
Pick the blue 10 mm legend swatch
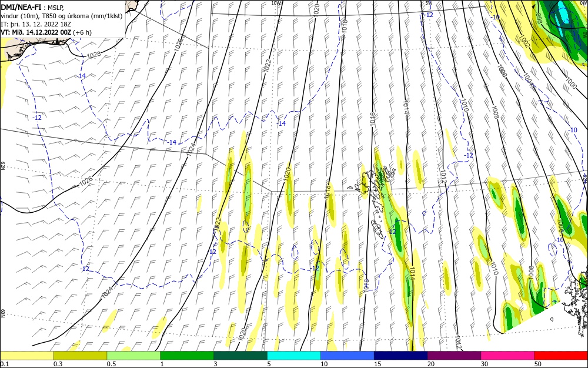pos(348,356)
